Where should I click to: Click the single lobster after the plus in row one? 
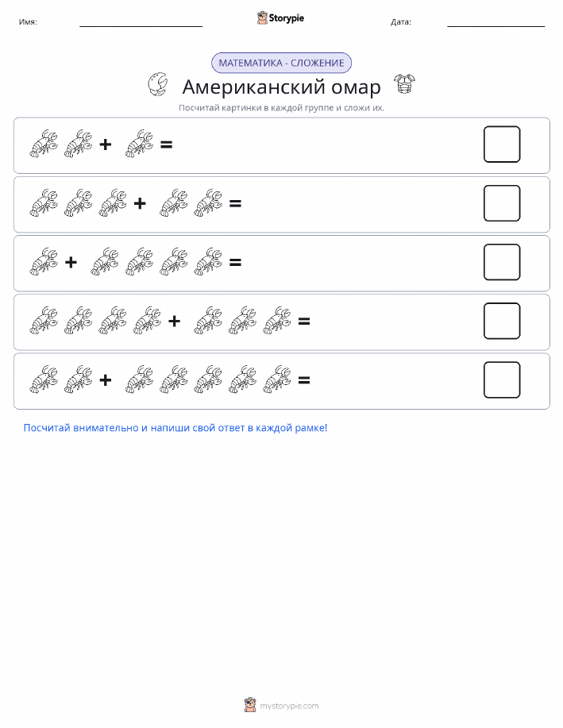click(x=139, y=144)
